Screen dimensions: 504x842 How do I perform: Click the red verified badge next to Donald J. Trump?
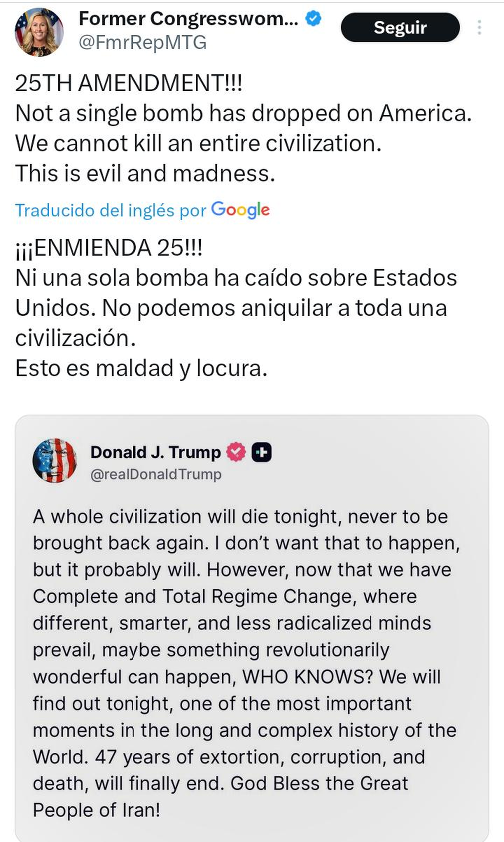tap(236, 452)
